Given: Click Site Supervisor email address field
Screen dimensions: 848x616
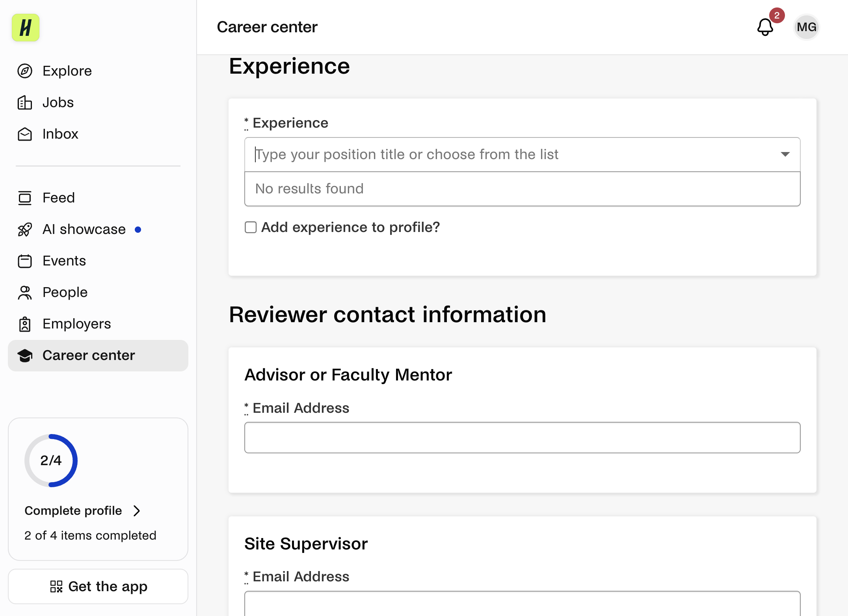Looking at the screenshot, I should [x=522, y=603].
